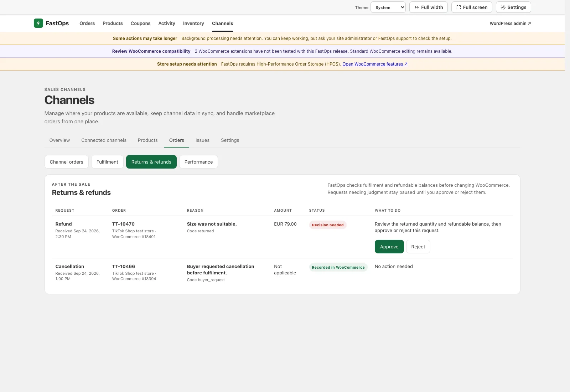This screenshot has width=570, height=392.
Task: Approve the TT-10470 refund request
Action: (x=389, y=247)
